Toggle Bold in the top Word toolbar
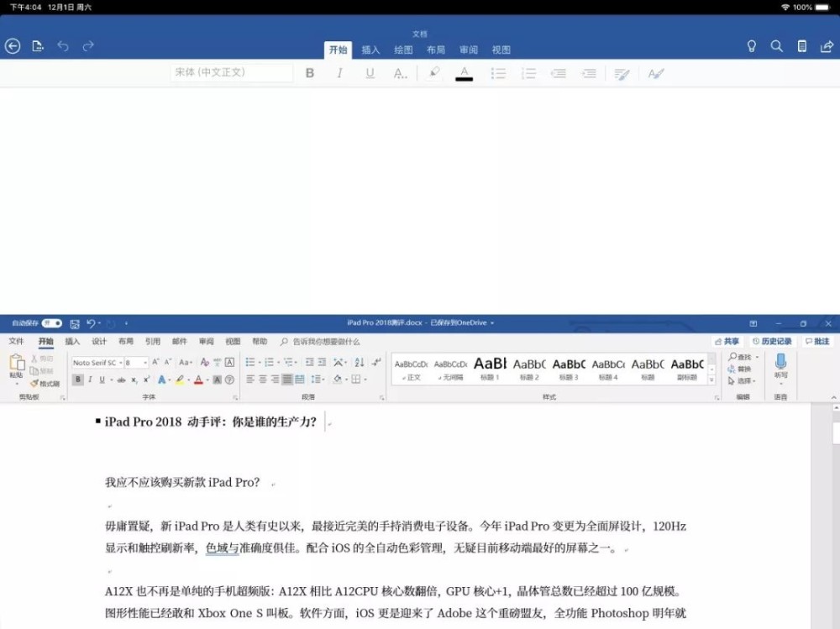Image resolution: width=840 pixels, height=629 pixels. click(310, 73)
